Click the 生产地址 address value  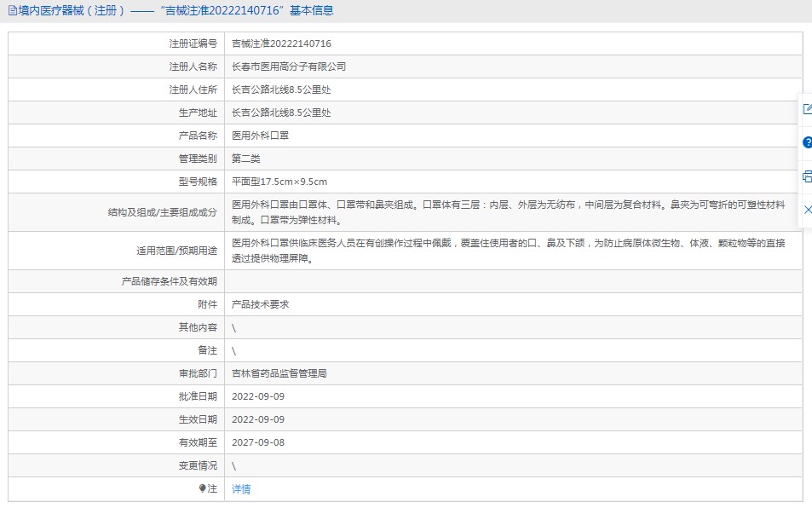pos(281,113)
